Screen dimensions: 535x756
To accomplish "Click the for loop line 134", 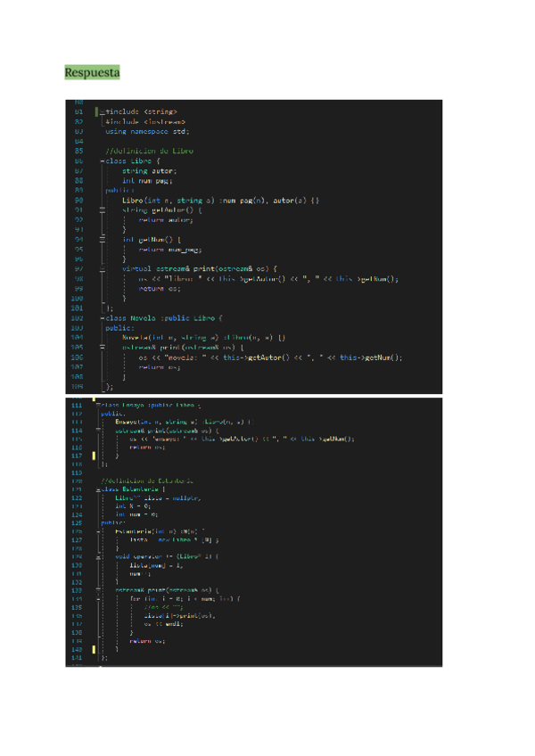I will pyautogui.click(x=185, y=598).
